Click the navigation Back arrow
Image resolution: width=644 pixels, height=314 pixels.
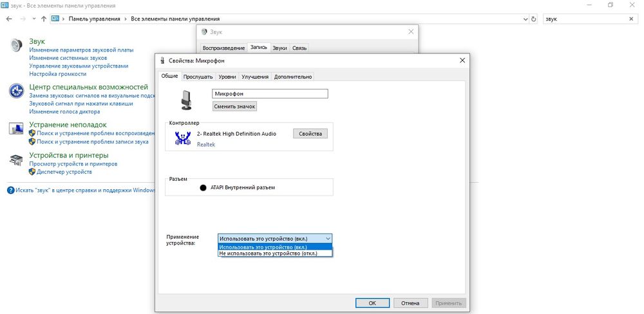(x=9, y=19)
